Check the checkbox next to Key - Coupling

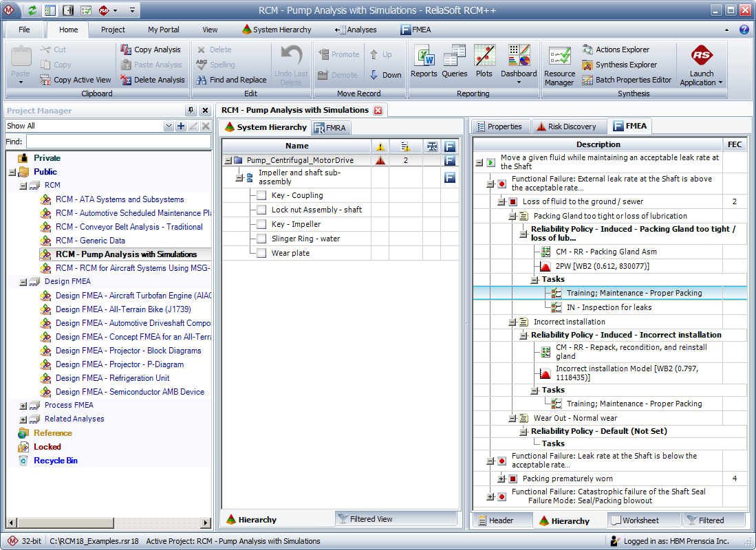pyautogui.click(x=261, y=195)
